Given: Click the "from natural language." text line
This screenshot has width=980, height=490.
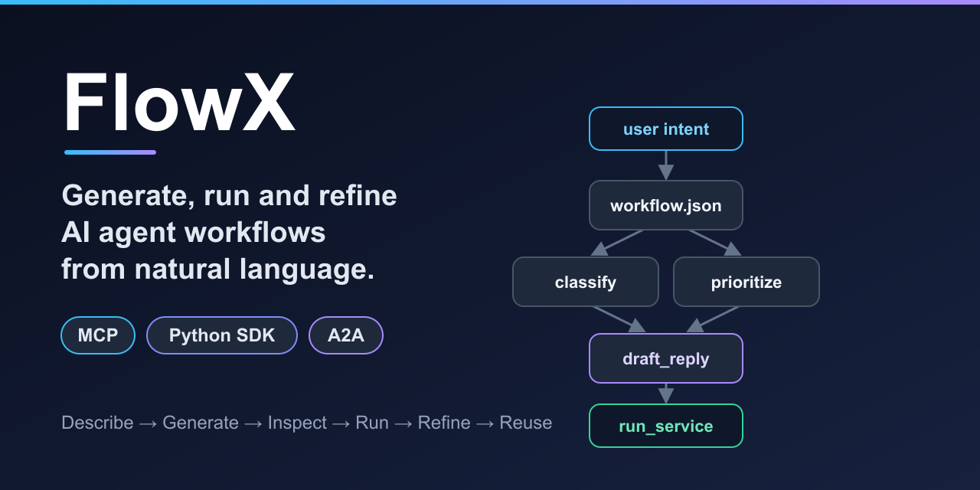Looking at the screenshot, I should 218,269.
